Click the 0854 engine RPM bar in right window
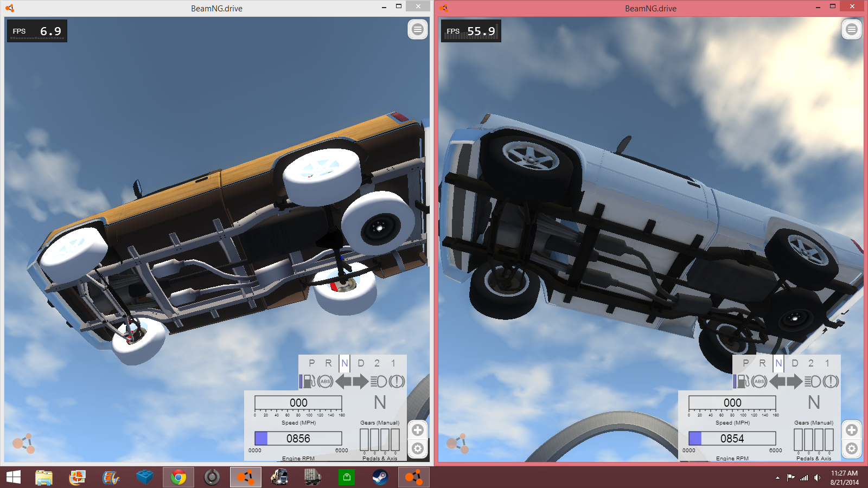868x488 pixels. [732, 438]
